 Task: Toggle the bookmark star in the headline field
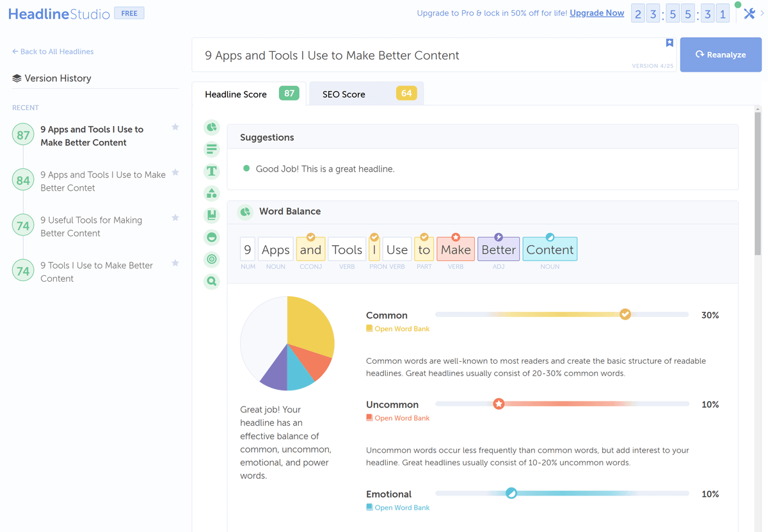669,43
